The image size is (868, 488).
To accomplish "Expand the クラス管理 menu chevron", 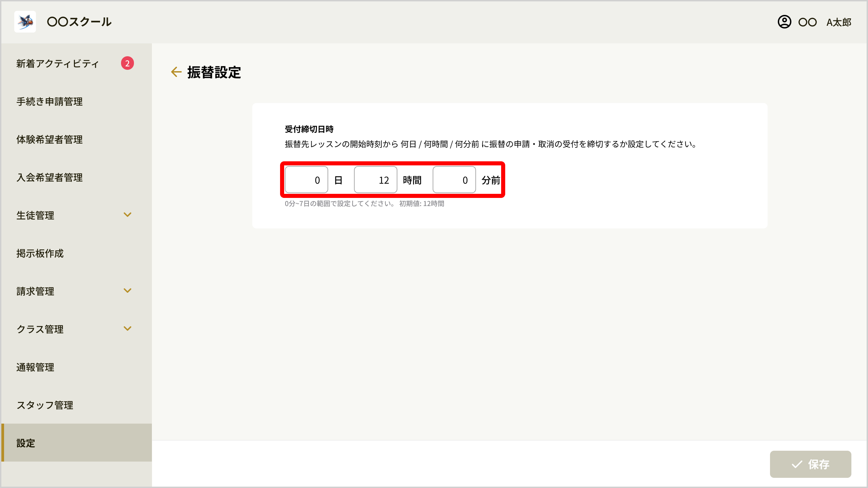I will (x=127, y=329).
